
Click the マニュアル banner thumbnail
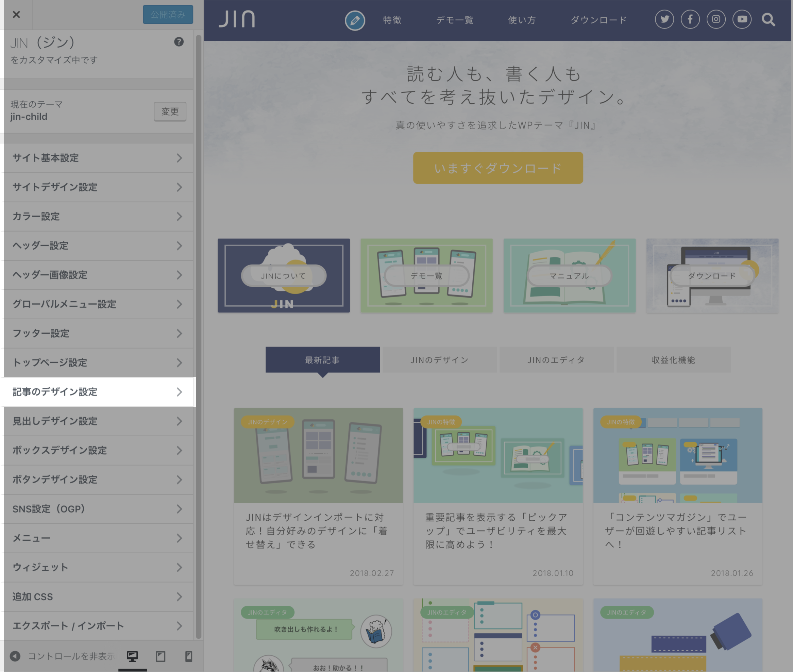pyautogui.click(x=570, y=275)
